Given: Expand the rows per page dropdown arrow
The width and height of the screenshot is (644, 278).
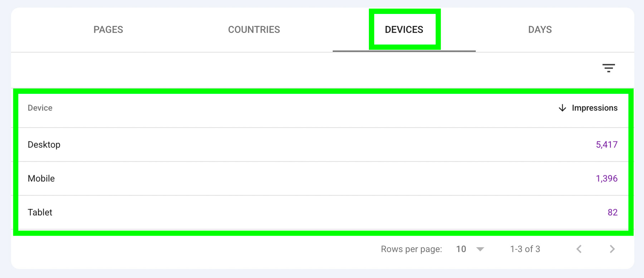Looking at the screenshot, I should pos(480,249).
